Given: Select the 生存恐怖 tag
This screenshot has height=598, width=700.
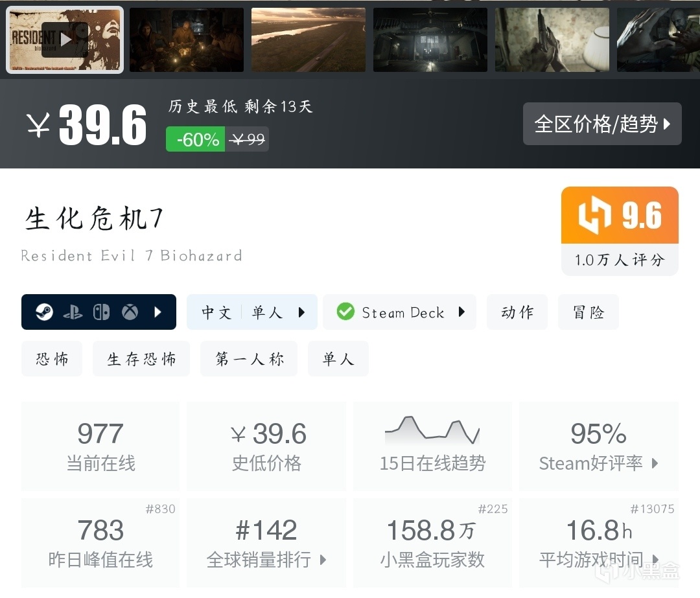Looking at the screenshot, I should tap(141, 359).
